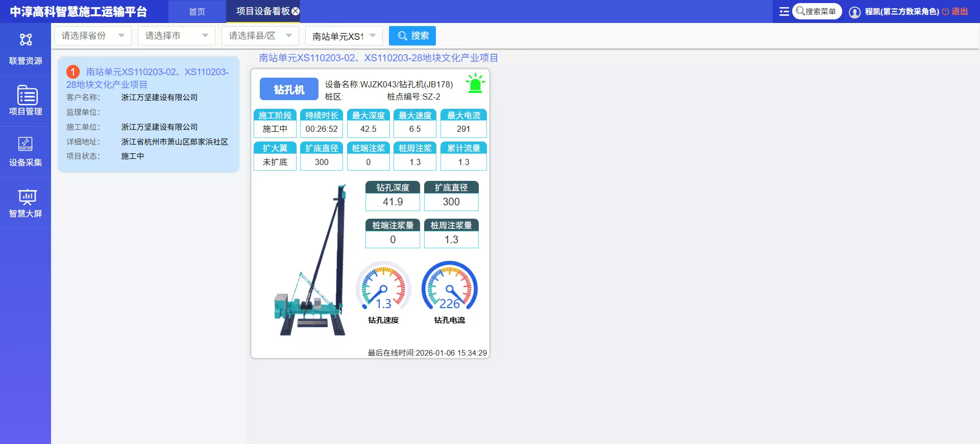Open the 智慧大屏 sidebar icon
The height and width of the screenshot is (444, 980).
pos(26,197)
